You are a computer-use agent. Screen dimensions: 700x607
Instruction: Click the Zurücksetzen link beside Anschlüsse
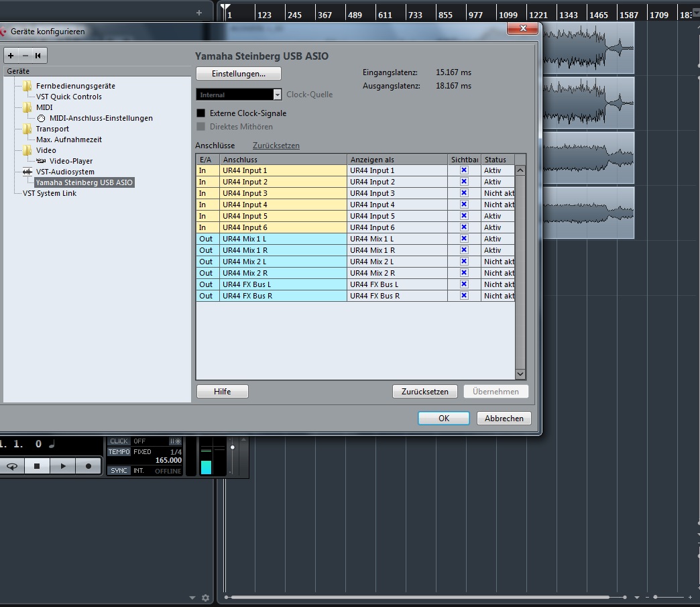276,146
